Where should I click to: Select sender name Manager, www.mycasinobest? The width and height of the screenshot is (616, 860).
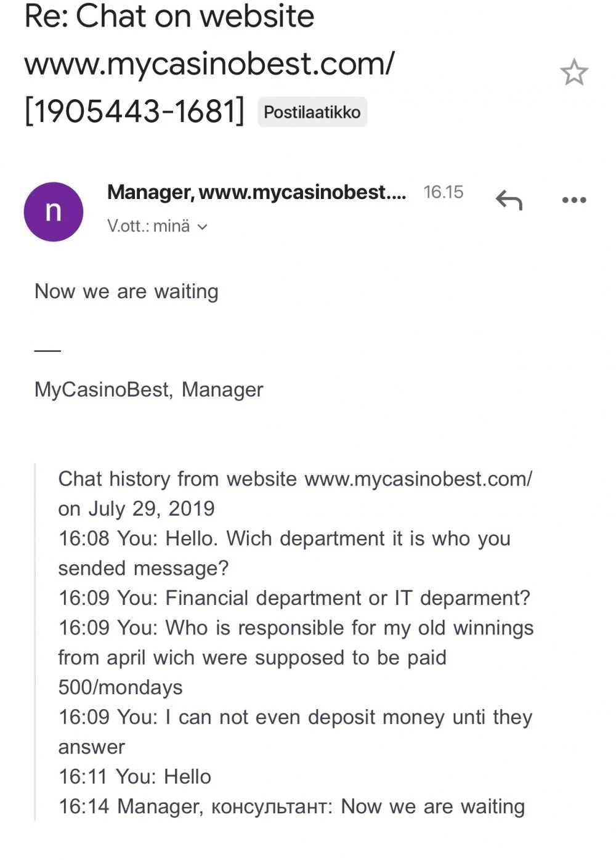click(x=256, y=192)
